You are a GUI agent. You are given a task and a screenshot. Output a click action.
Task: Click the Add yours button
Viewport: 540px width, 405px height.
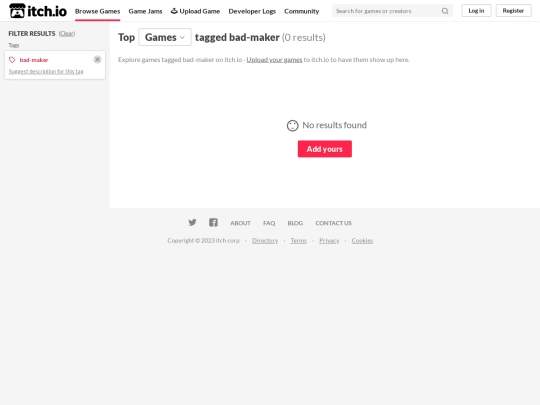pyautogui.click(x=325, y=149)
